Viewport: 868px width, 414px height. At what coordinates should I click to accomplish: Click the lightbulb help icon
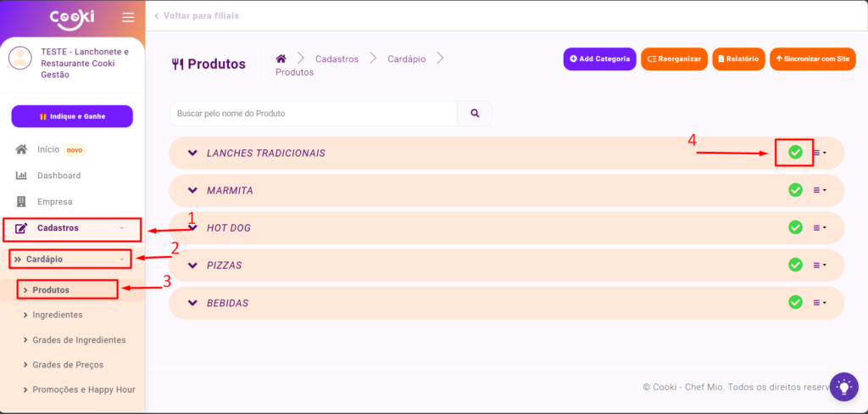pyautogui.click(x=843, y=387)
